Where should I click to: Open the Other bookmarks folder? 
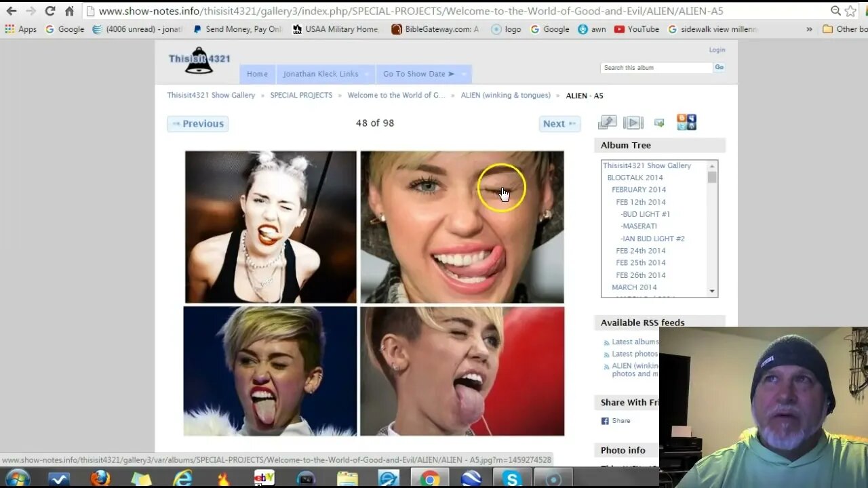pyautogui.click(x=845, y=29)
